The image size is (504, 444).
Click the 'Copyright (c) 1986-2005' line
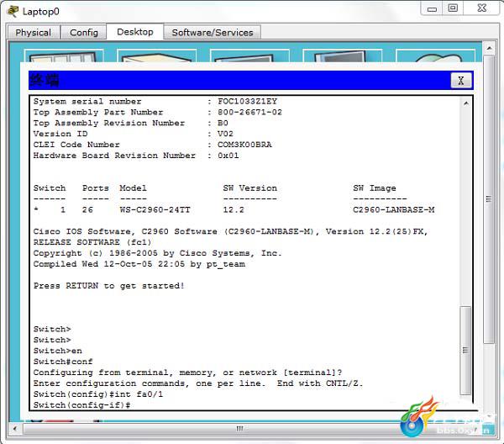tap(158, 253)
